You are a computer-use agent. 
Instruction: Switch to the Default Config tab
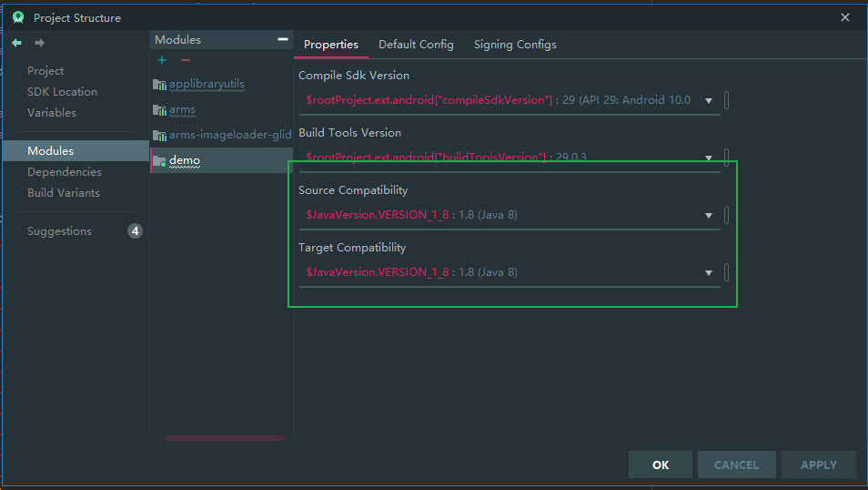(x=416, y=45)
